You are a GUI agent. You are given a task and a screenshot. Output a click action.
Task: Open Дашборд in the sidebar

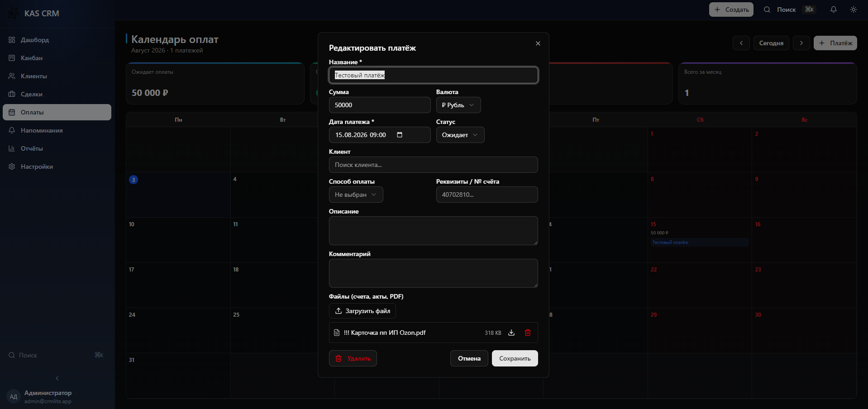57,40
